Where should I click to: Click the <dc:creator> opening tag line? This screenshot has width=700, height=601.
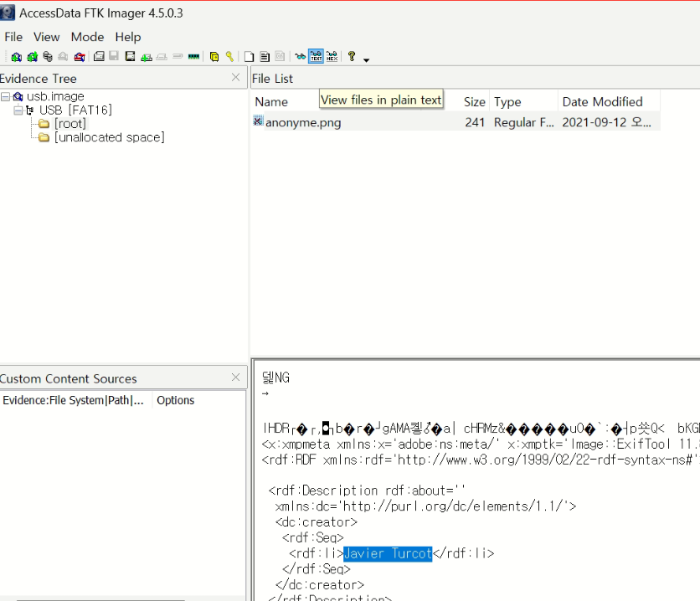click(316, 521)
